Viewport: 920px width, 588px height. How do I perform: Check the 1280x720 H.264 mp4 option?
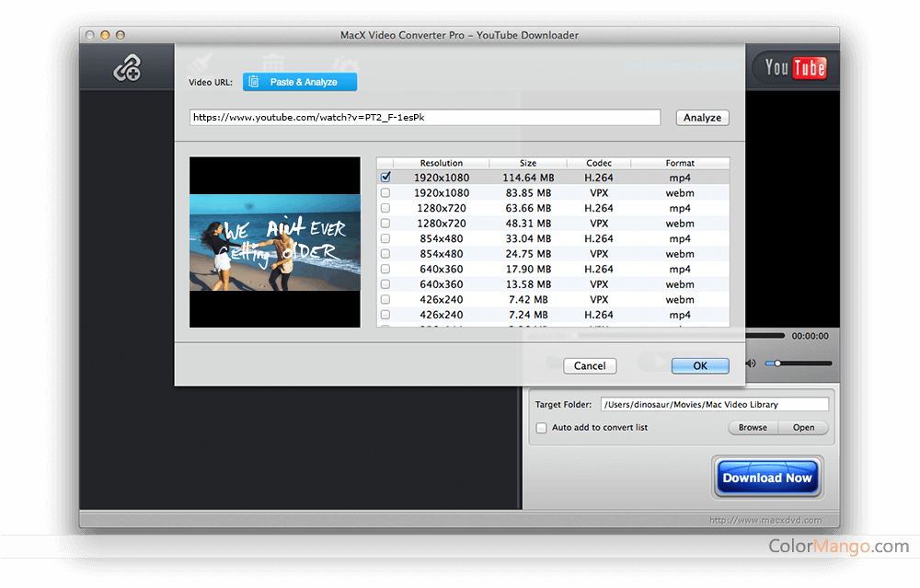coord(385,208)
